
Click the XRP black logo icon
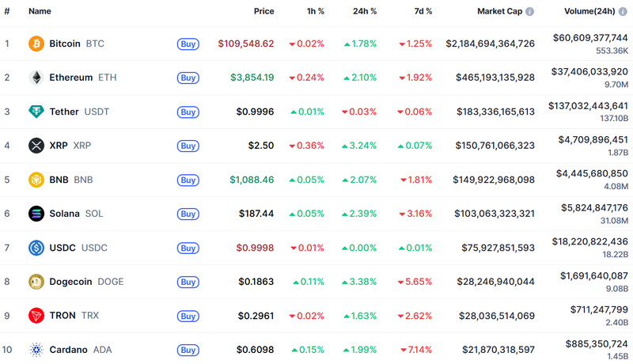tap(36, 146)
